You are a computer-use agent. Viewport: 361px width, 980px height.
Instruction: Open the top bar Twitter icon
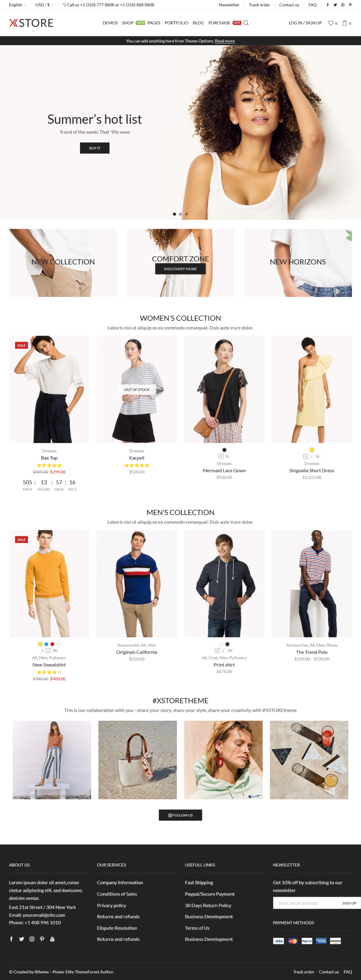(x=335, y=5)
